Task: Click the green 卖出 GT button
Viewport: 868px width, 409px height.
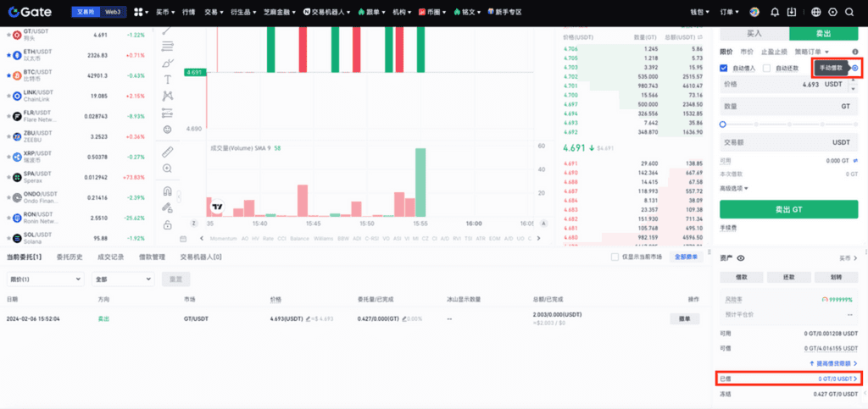Action: point(788,209)
